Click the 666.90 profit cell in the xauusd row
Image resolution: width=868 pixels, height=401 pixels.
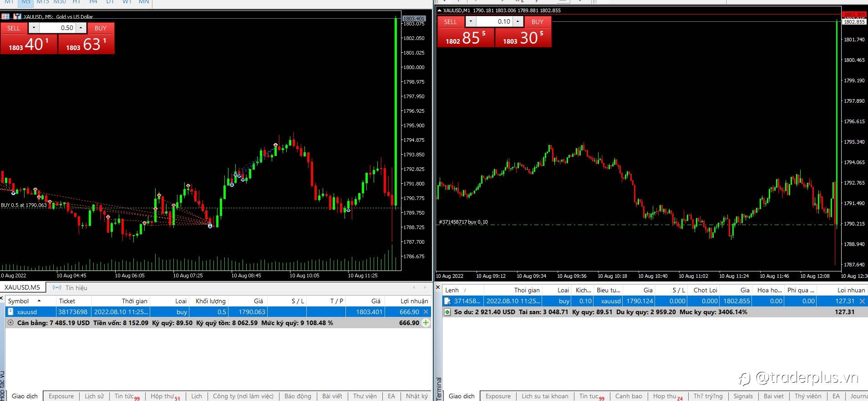[x=408, y=312]
